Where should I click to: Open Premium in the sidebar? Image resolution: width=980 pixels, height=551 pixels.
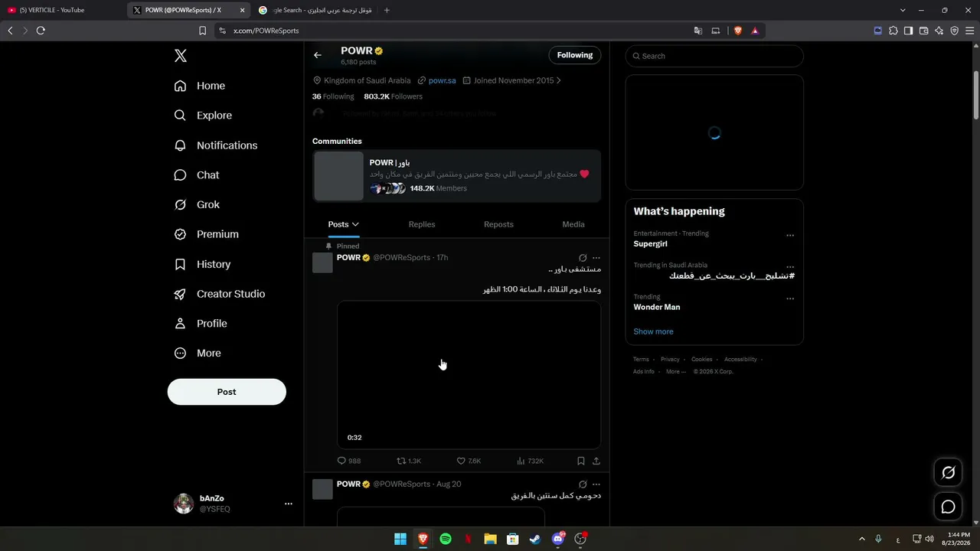click(207, 234)
